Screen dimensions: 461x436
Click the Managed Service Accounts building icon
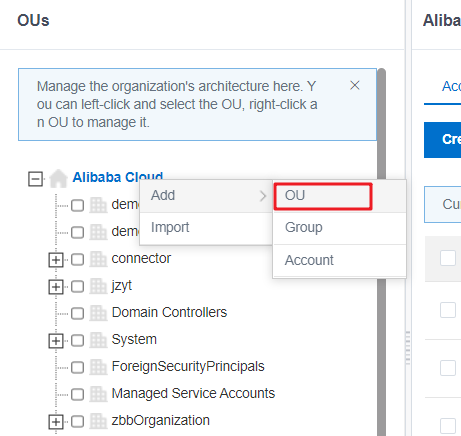coord(98,394)
